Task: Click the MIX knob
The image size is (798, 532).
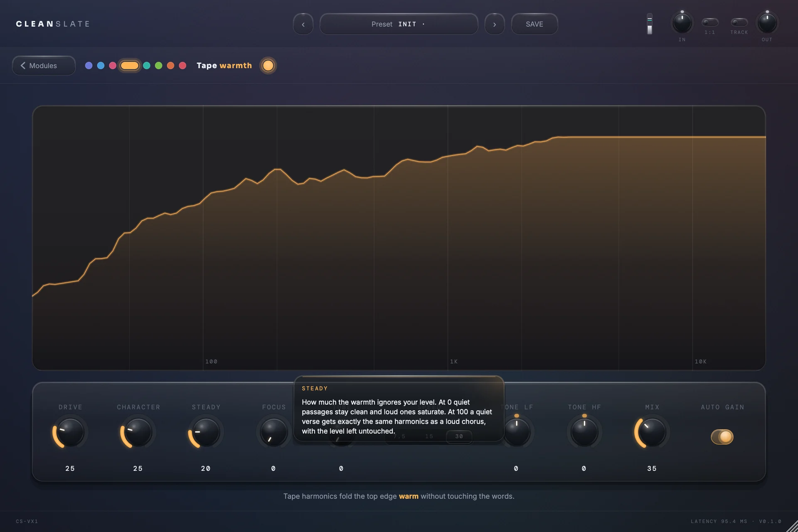Action: [652, 432]
